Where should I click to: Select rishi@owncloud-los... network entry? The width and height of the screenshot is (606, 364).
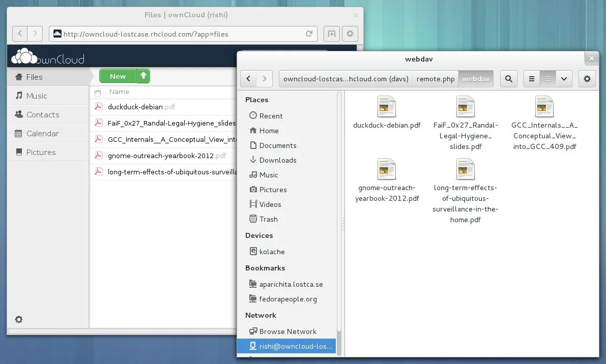(286, 346)
